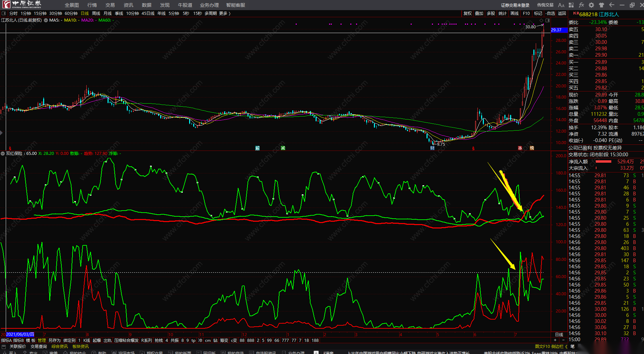Click the font size AA icon
The image size is (644, 354).
[561, 5]
